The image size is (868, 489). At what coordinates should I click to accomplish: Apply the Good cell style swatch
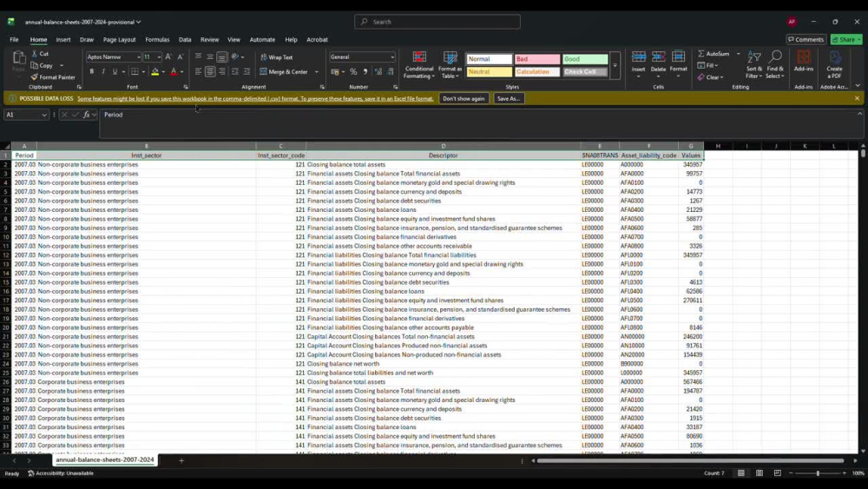(585, 59)
